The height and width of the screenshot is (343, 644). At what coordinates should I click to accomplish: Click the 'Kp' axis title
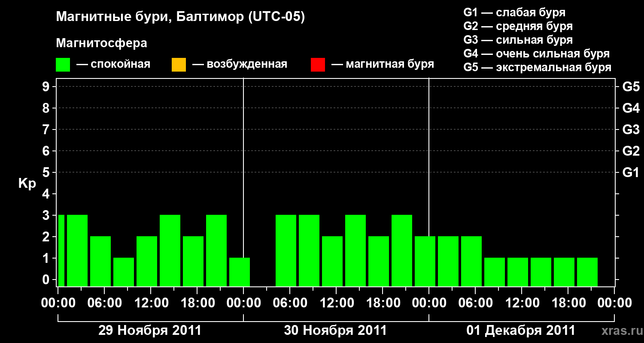click(27, 184)
